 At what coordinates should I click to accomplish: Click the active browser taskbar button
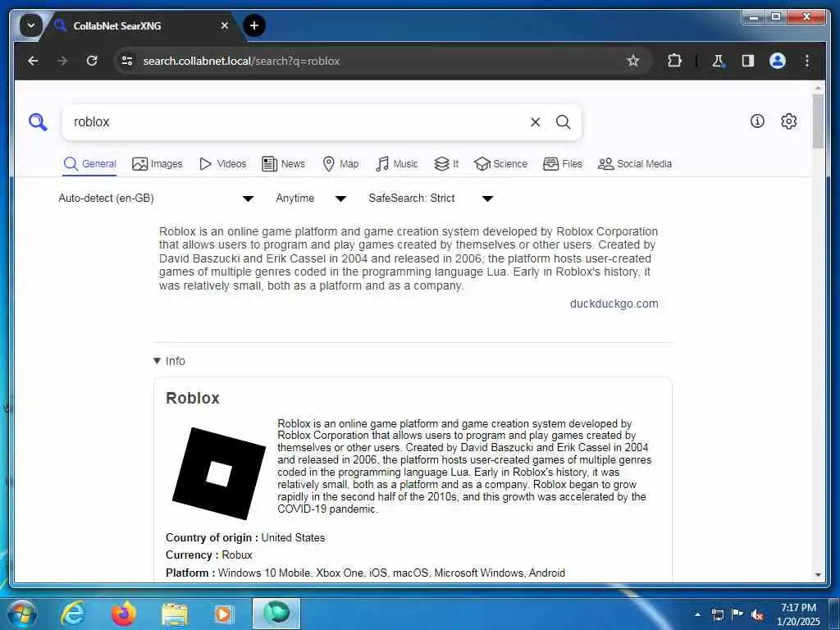click(x=276, y=614)
